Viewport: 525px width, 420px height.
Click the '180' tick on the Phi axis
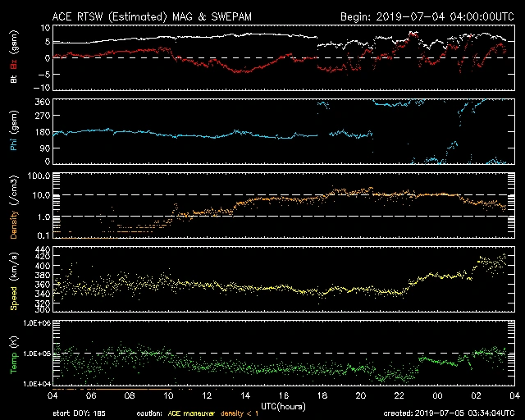click(x=43, y=132)
